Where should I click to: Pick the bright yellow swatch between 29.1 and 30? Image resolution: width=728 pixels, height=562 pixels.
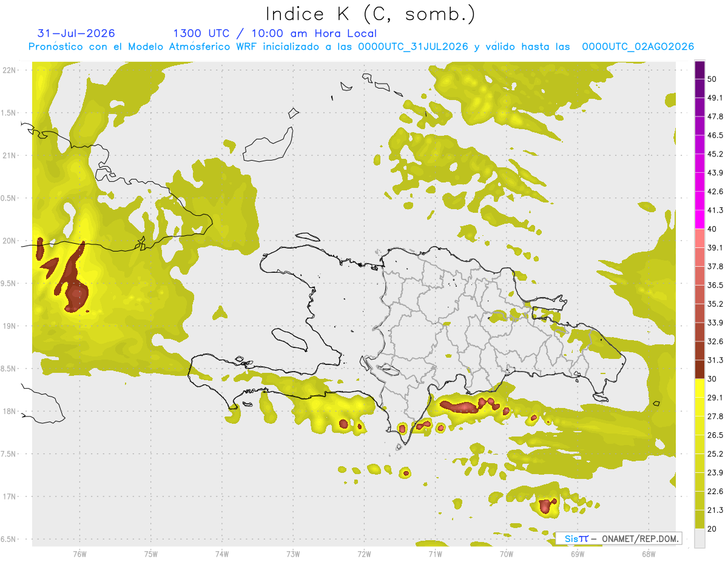tap(700, 388)
